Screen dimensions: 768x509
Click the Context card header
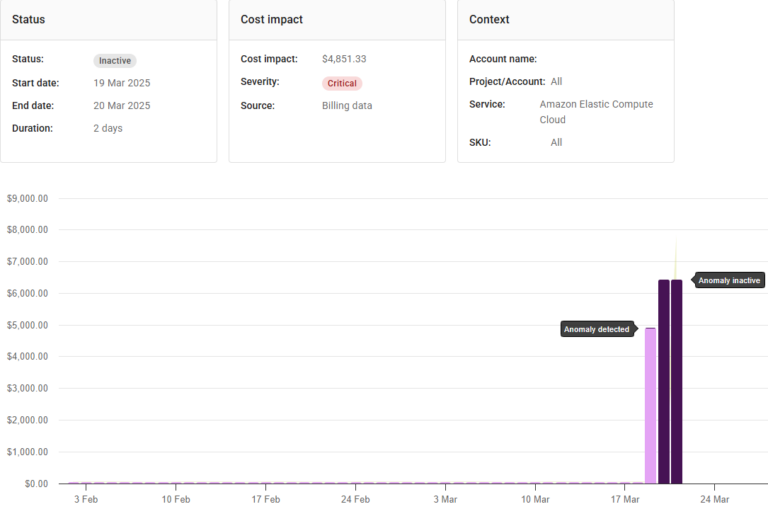click(489, 19)
